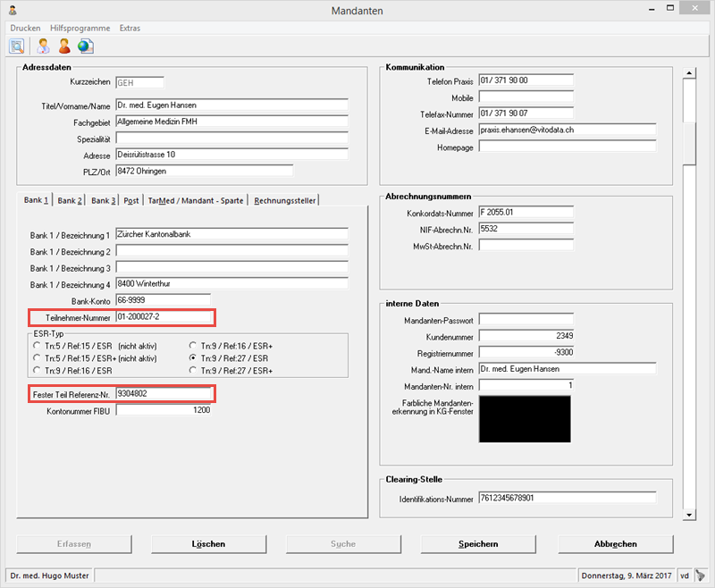715x588 pixels.
Task: Switch to the Bank 1 tab
Action: (36, 199)
